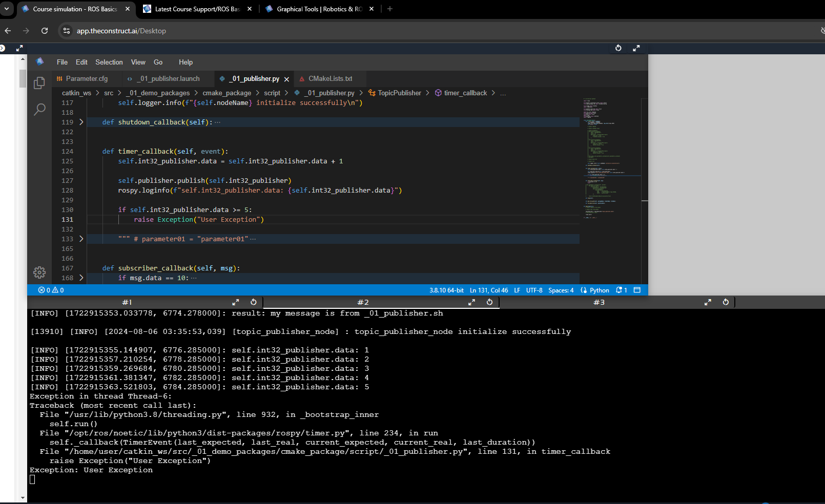Switch to _01_publisher.launch editor tab

[x=169, y=79]
